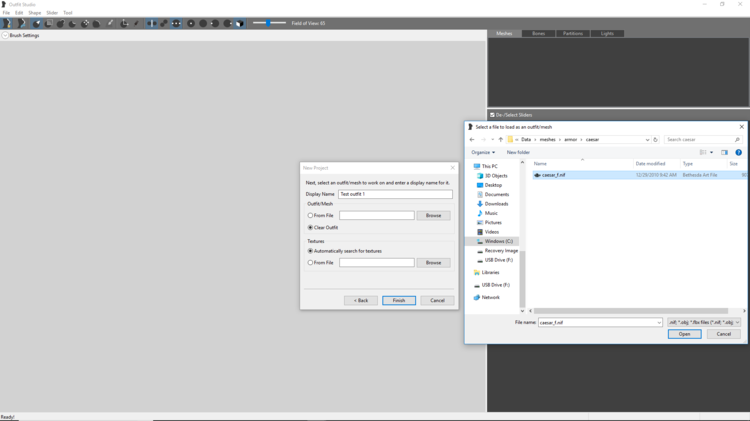Viewport: 750px width, 421px height.
Task: Select the highlighted Select brush tool
Action: click(36, 23)
